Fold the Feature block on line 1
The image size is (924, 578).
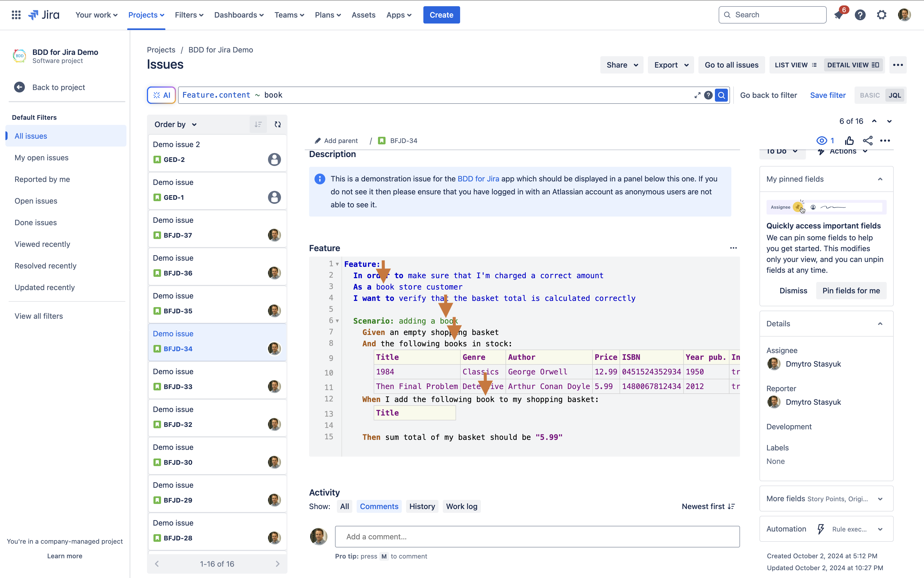click(x=337, y=264)
